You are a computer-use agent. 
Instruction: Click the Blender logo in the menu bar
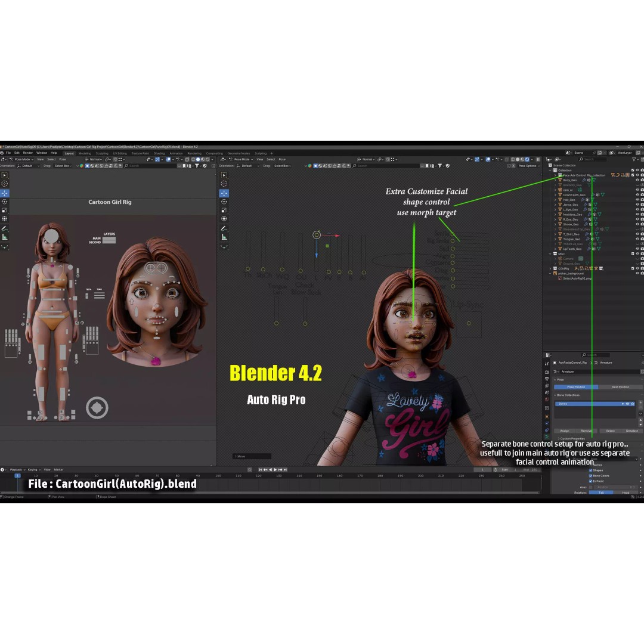coord(2,153)
